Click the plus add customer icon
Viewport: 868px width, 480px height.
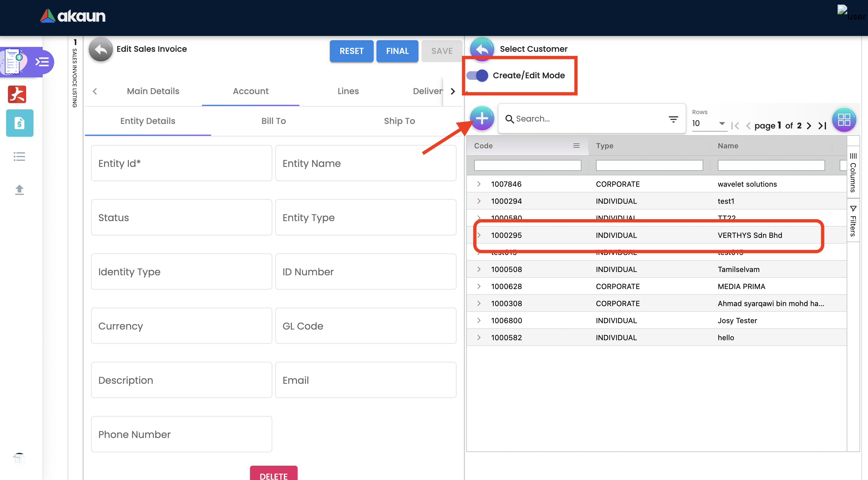[482, 118]
